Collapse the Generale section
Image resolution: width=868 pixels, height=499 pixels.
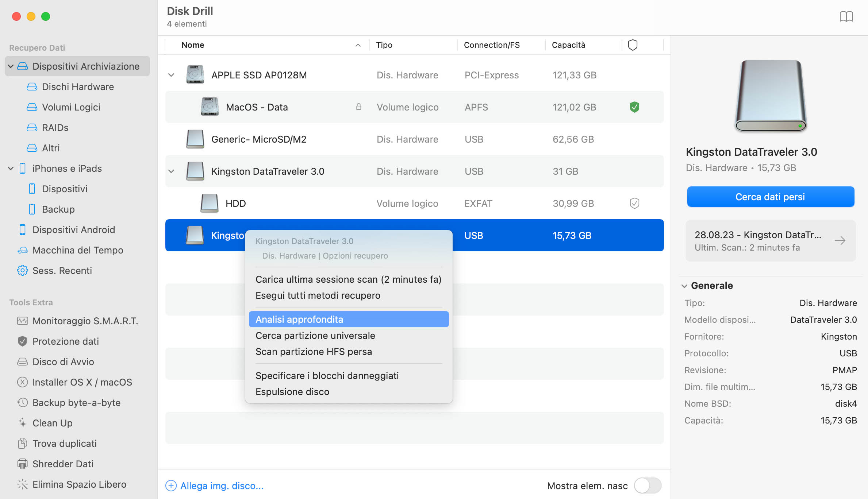tap(684, 286)
